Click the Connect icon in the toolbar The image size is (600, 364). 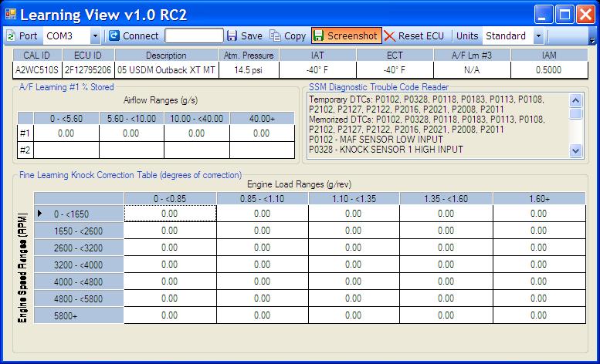pyautogui.click(x=114, y=36)
